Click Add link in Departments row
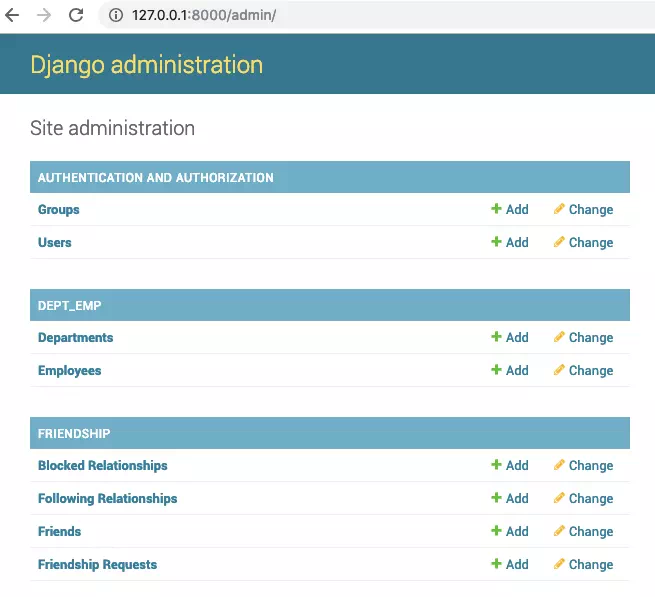This screenshot has height=597, width=655. 517,337
